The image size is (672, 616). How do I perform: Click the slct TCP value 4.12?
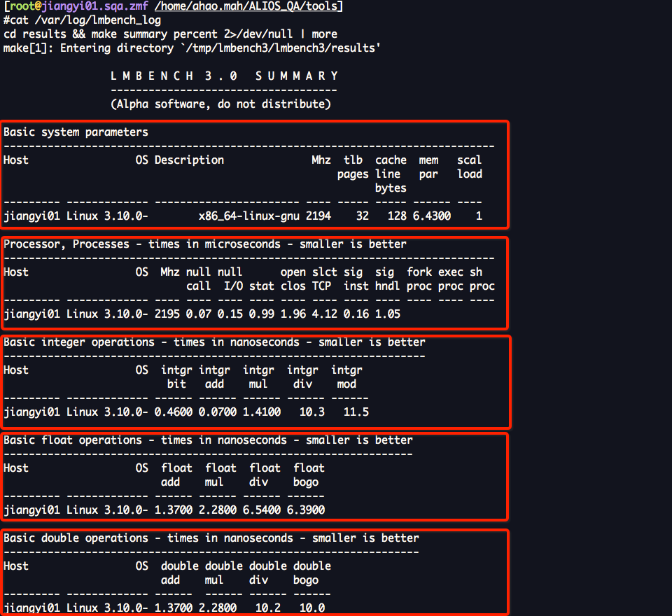[x=324, y=314]
